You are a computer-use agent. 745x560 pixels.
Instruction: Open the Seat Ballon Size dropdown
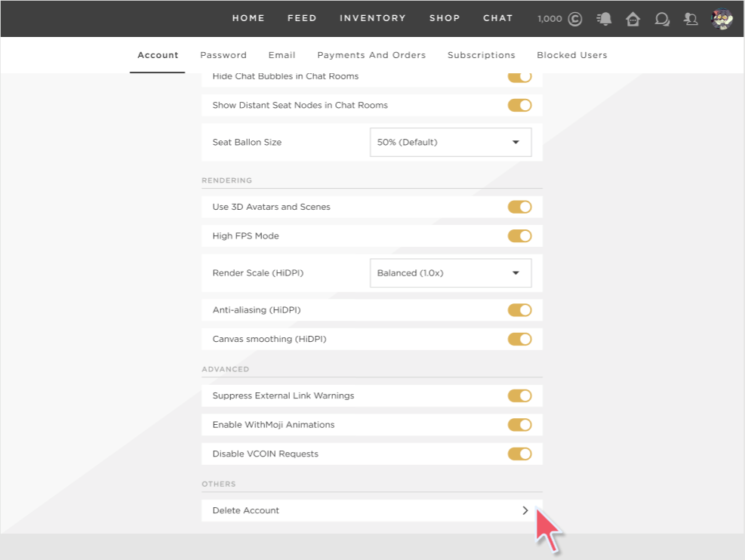click(x=450, y=142)
